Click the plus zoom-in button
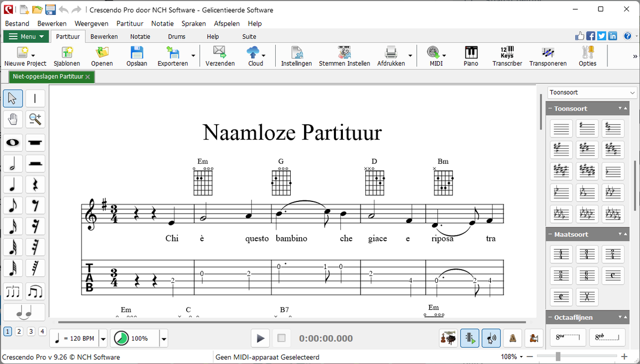 624,357
